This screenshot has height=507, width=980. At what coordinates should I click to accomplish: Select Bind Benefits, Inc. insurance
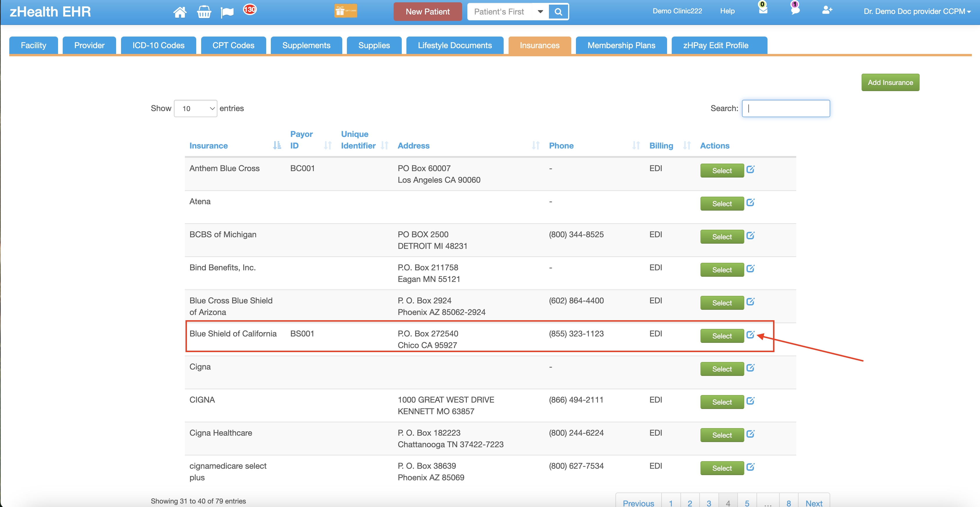click(x=722, y=270)
